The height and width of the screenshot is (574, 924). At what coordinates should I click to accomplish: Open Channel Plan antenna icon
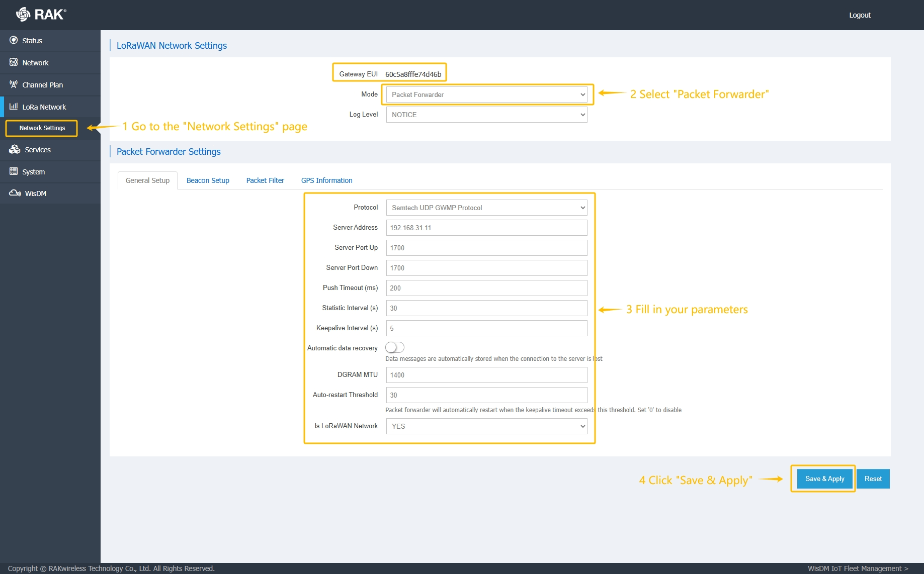click(14, 84)
